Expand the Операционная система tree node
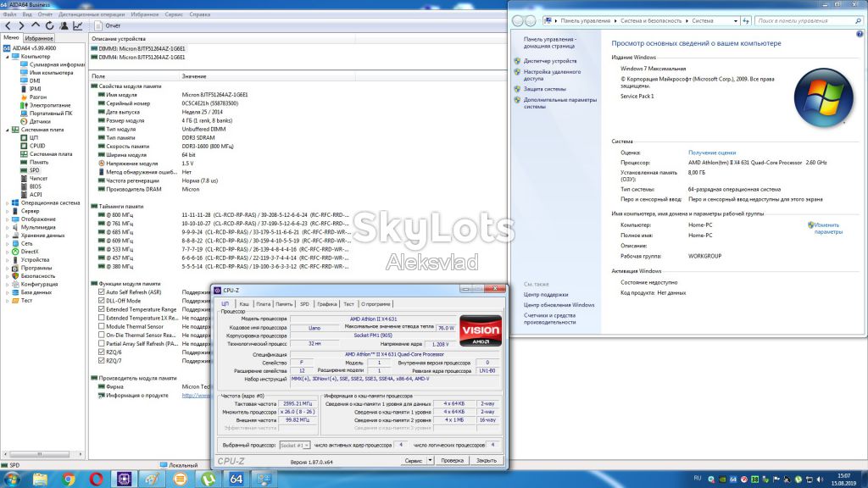This screenshot has width=868, height=488. tap(7, 203)
